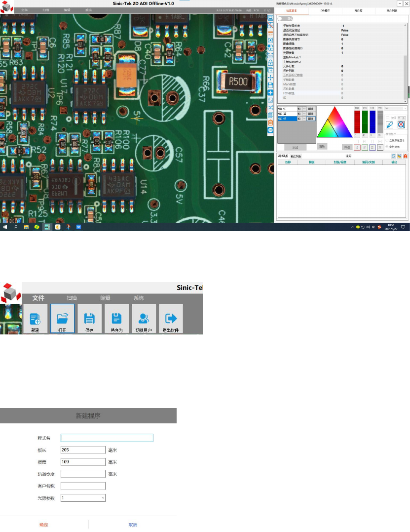Click the 另存为 (Save As) icon

pos(116,318)
